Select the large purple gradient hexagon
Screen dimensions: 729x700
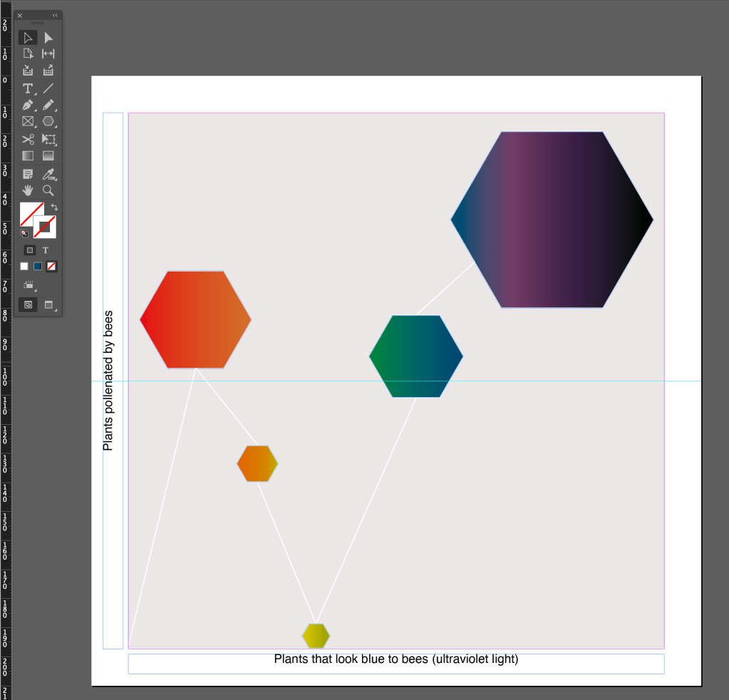(552, 220)
